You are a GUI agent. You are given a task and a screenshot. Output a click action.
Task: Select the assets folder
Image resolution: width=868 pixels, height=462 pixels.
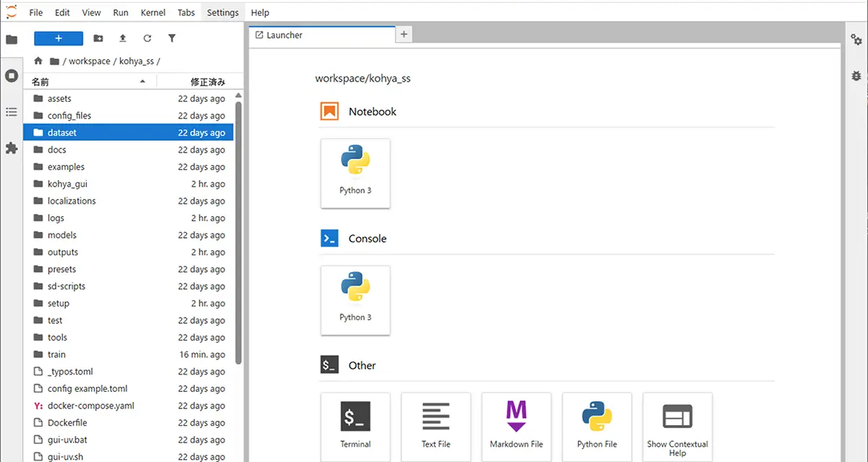point(129,98)
